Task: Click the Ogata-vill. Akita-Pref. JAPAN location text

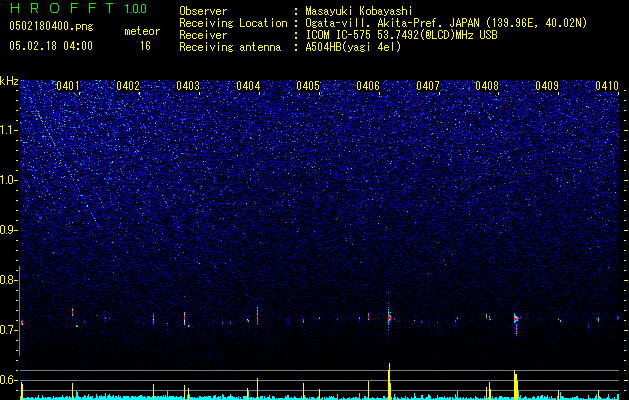Action: coord(446,23)
